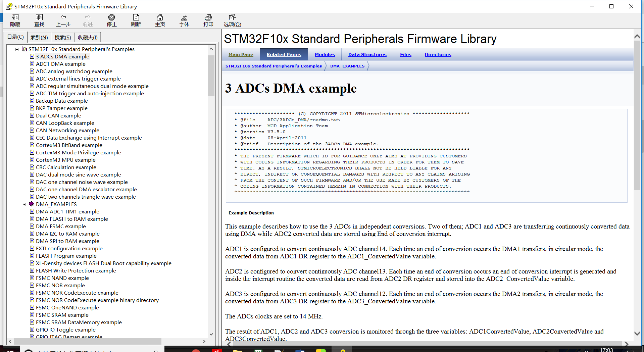Open the Main Page tab
Screen dimensions: 644x352
[x=241, y=54]
